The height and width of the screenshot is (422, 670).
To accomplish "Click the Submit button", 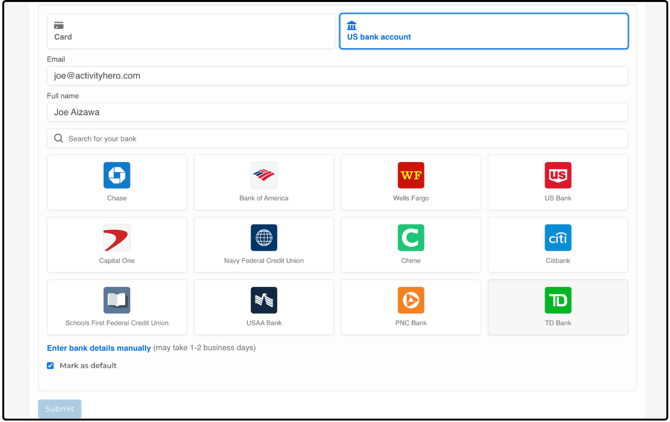I will pos(60,408).
